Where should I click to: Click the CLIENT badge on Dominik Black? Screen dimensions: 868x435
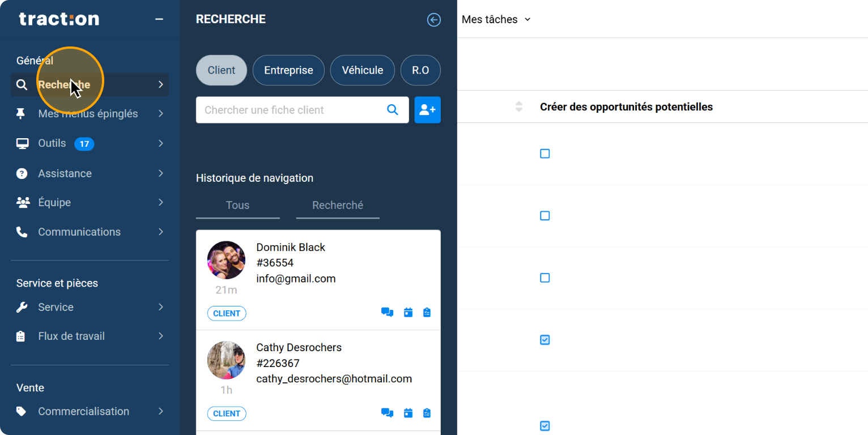click(227, 313)
